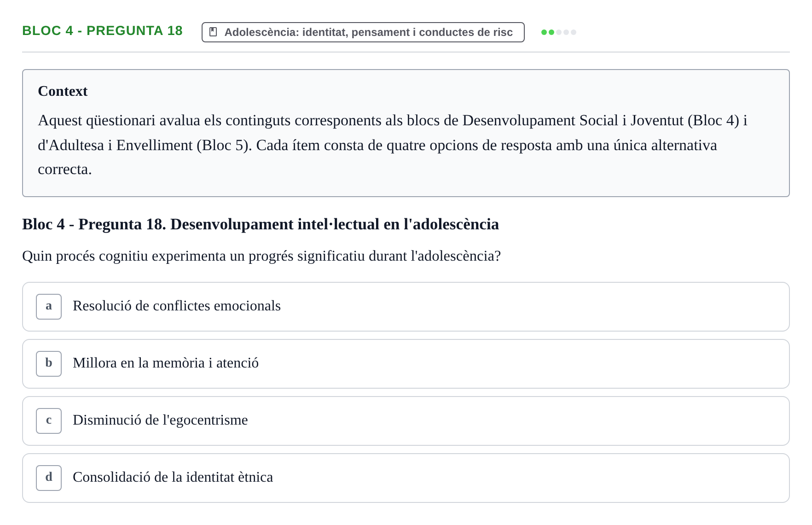Click the 'Adolescència: identitat, pensament' topic tag
Viewport: 812px width, 525px height.
pos(363,32)
